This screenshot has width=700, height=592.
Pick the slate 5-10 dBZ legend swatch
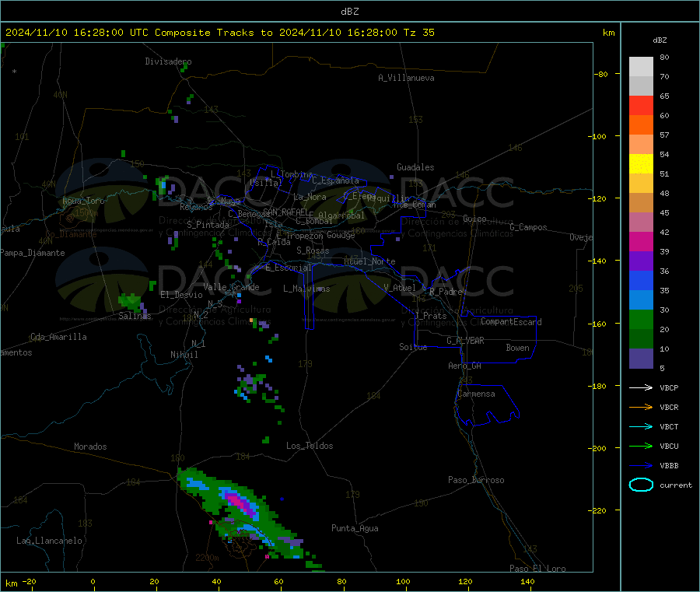click(641, 359)
